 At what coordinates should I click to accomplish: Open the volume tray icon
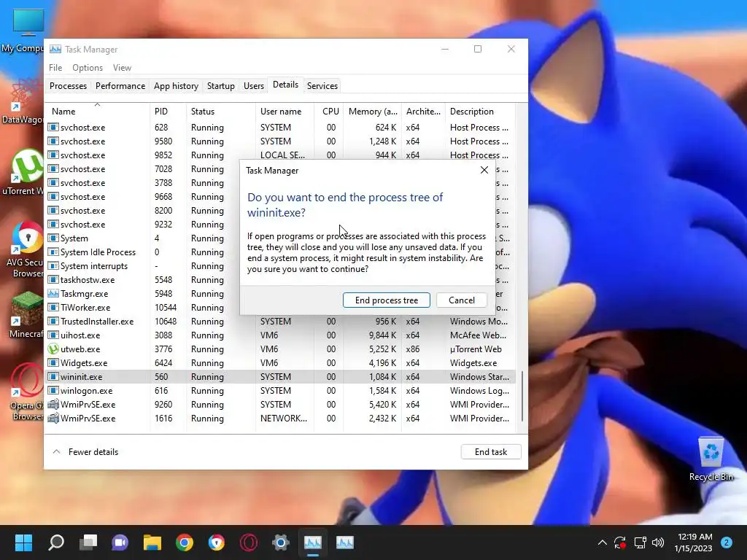click(x=658, y=542)
